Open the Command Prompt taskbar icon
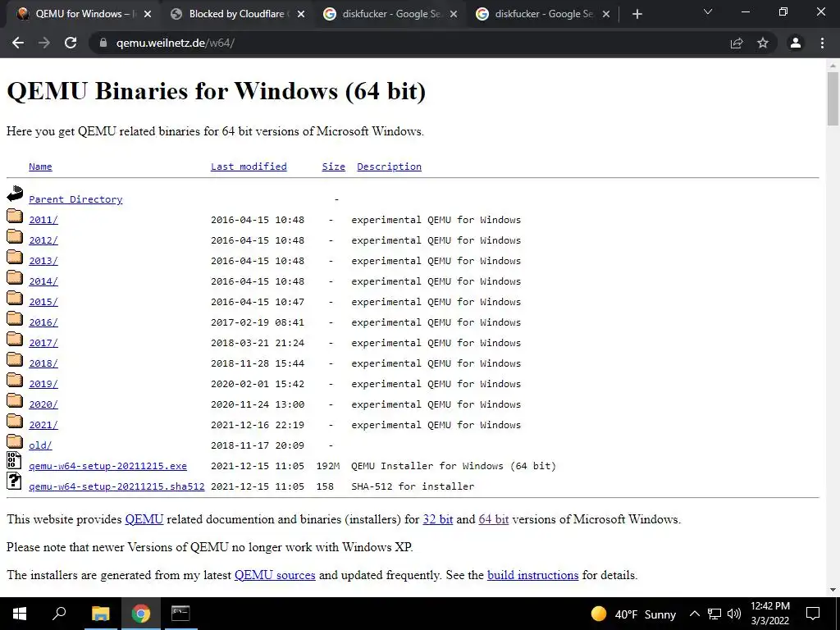Image resolution: width=840 pixels, height=630 pixels. pyautogui.click(x=180, y=614)
